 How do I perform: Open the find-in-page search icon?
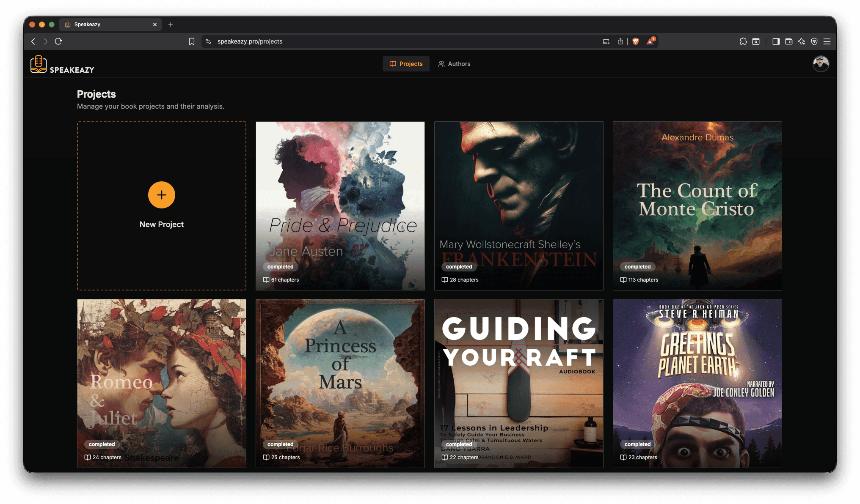[756, 41]
